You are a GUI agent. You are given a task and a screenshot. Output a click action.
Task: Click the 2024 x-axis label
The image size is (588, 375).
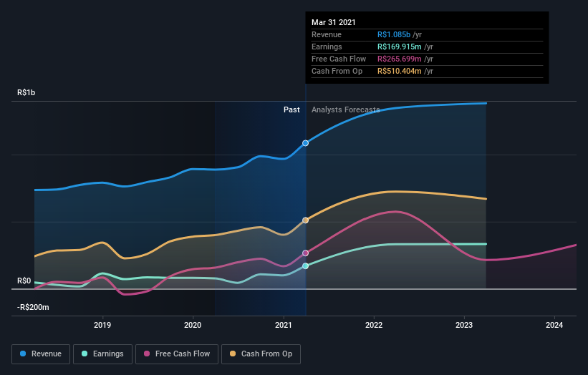(554, 325)
